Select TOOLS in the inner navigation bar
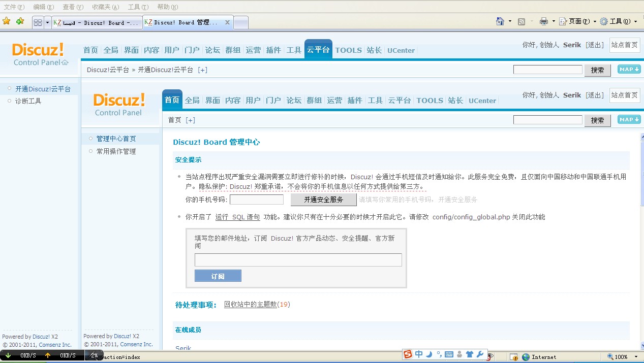Screen dimensions: 644x363 tap(430, 101)
